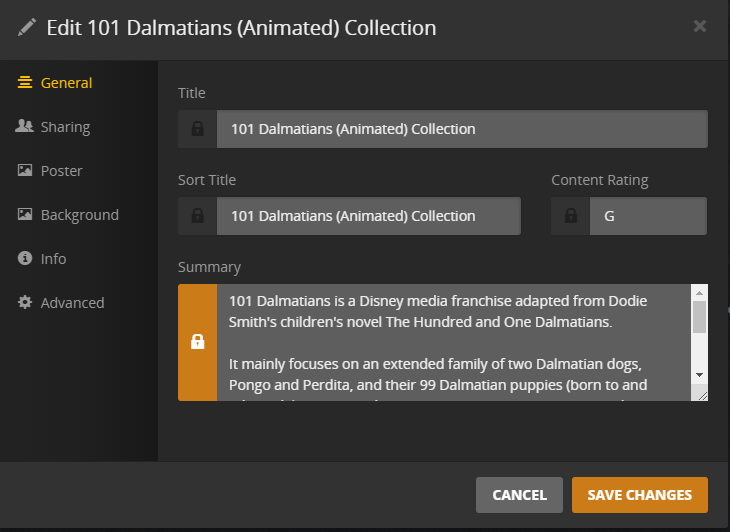Image resolution: width=730 pixels, height=532 pixels.
Task: Click the Summary scrollbar up arrow
Action: tap(699, 293)
